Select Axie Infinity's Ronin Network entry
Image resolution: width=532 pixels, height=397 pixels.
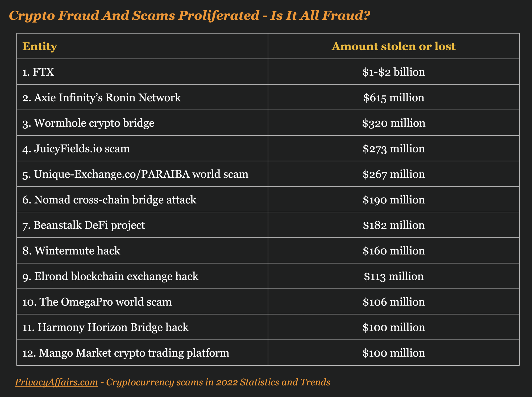point(102,98)
